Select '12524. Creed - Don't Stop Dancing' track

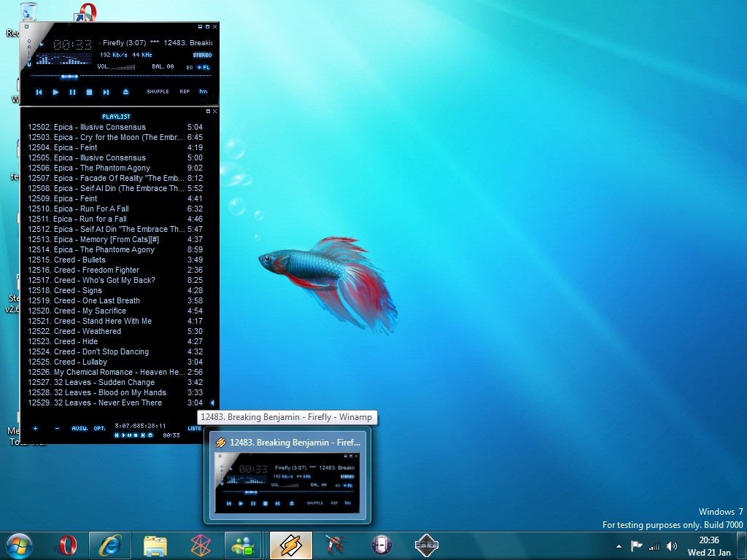115,352
